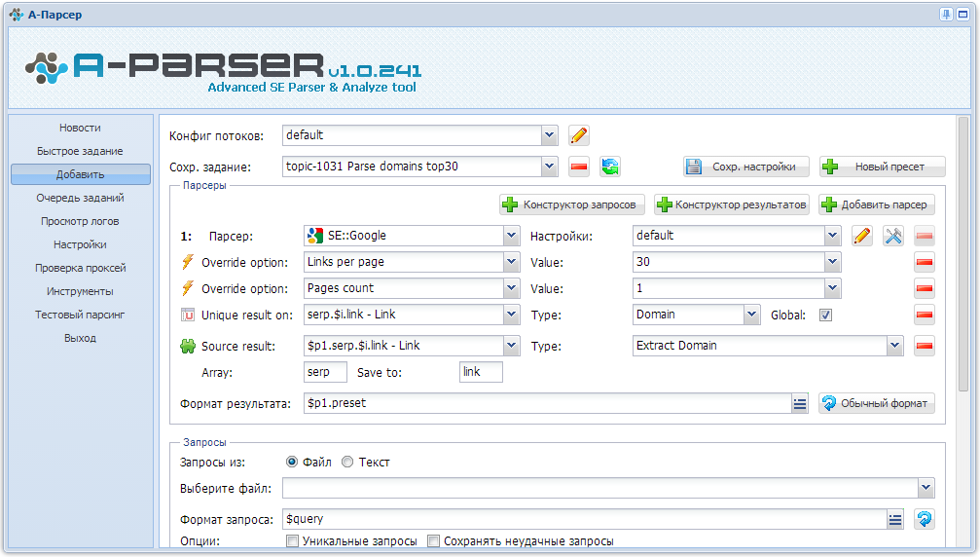Open the Сохр. задание dropdown
Screen dimensions: 980x557
pyautogui.click(x=550, y=167)
